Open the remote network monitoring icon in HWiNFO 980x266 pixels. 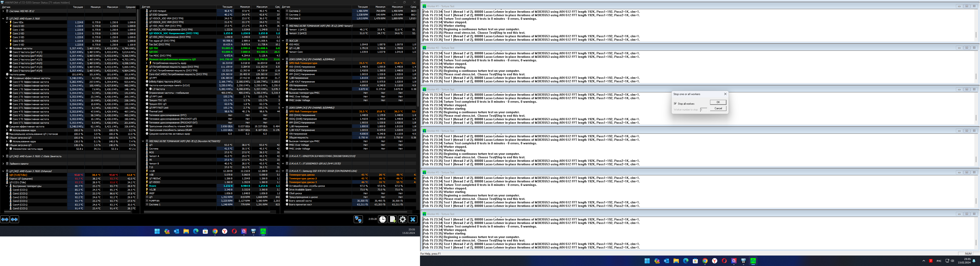(x=358, y=219)
